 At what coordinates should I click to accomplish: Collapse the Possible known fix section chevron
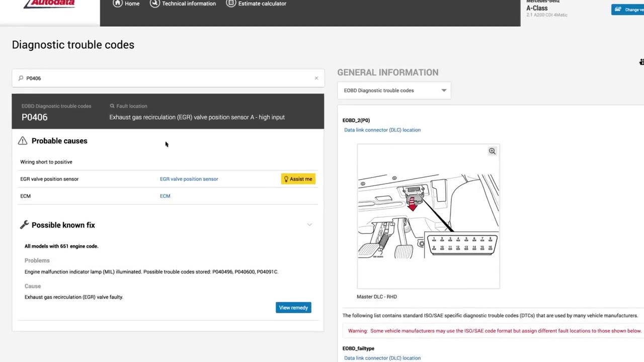click(x=309, y=225)
